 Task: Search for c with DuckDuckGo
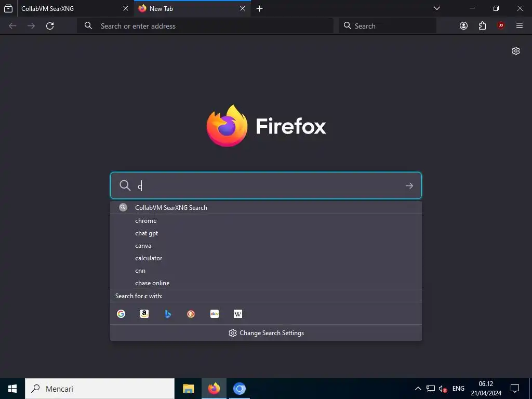click(191, 314)
